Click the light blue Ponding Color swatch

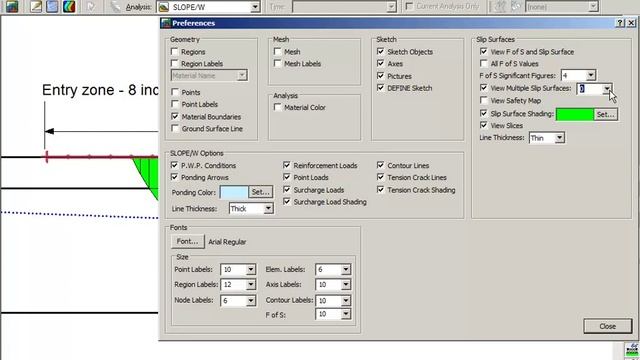(x=234, y=192)
